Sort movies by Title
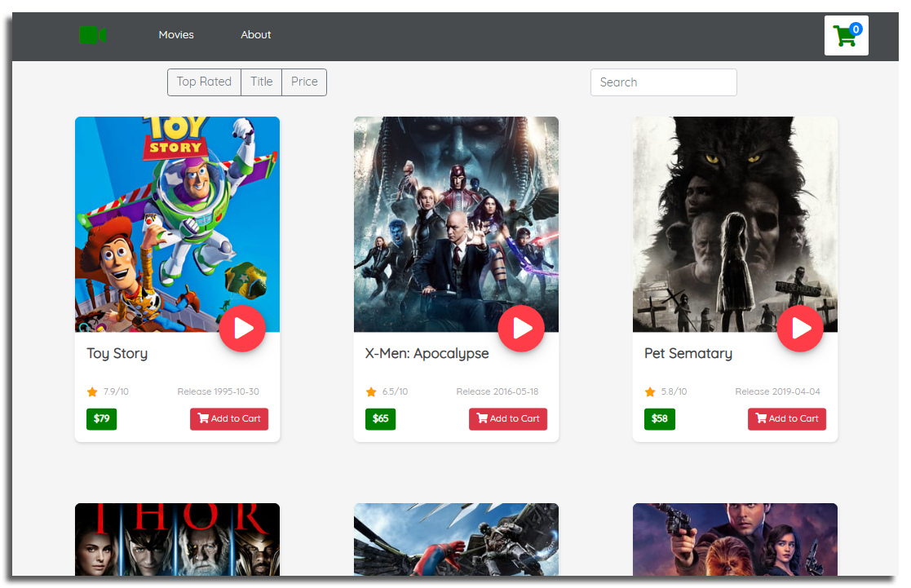 [x=262, y=82]
